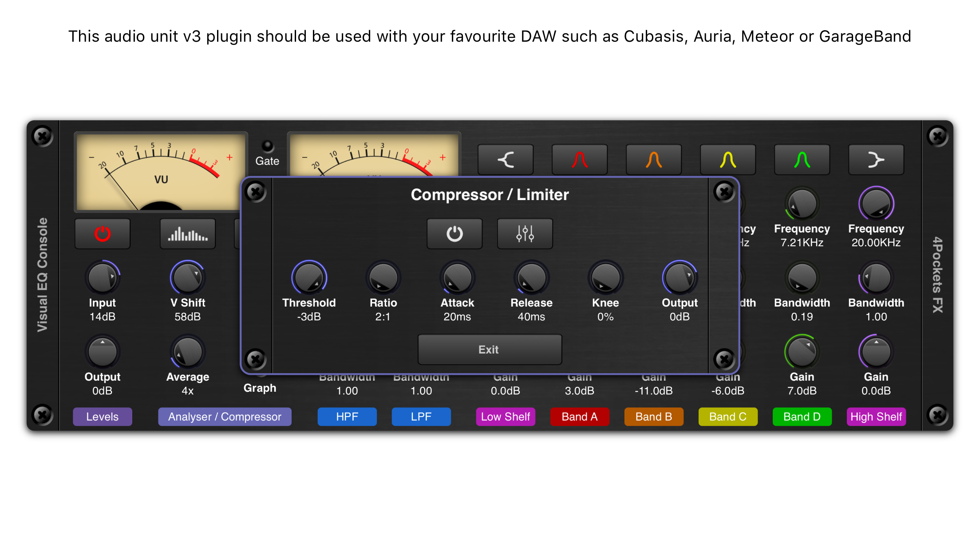Click the Ratio knob
Image resolution: width=980 pixels, height=551 pixels.
click(x=383, y=278)
